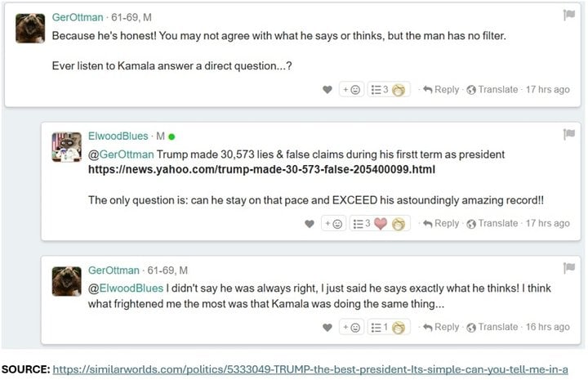Open the similarworlds.com source link

[310, 369]
